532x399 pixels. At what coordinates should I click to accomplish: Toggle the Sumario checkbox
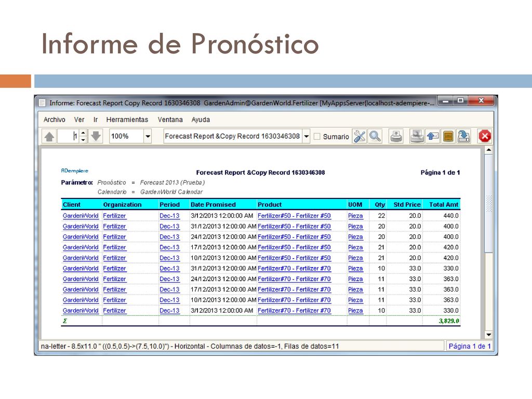click(x=317, y=137)
